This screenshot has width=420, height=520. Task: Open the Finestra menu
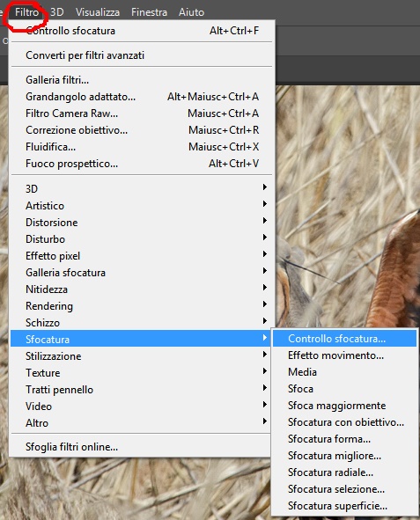(x=149, y=12)
